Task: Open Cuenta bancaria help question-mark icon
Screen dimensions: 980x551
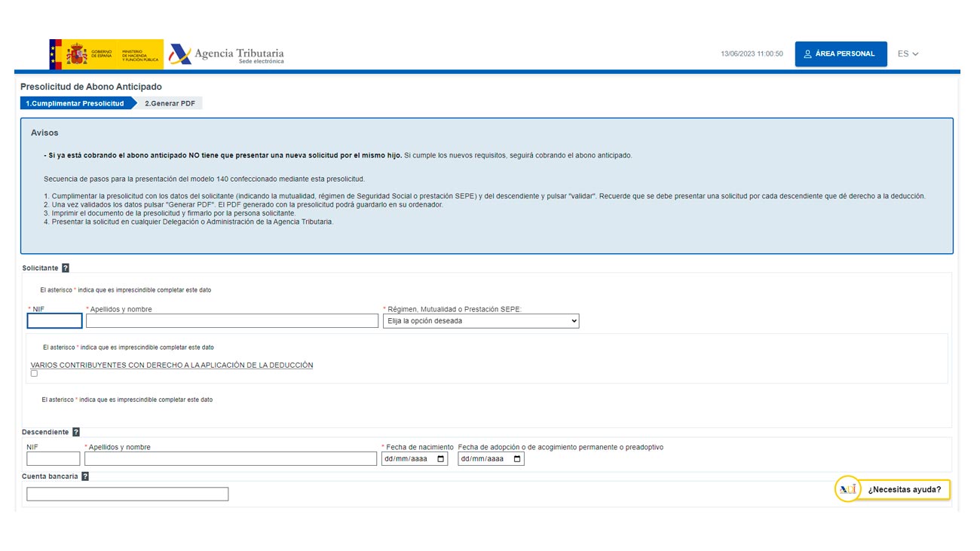Action: [x=85, y=476]
